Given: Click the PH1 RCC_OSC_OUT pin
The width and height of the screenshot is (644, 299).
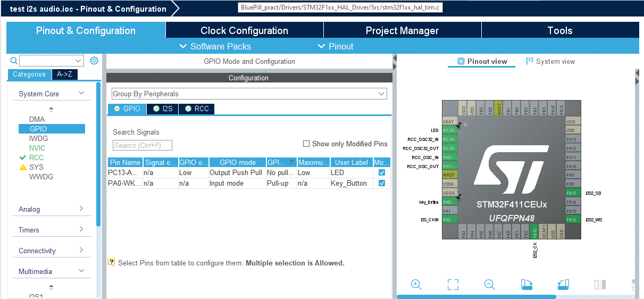Looking at the screenshot, I should pyautogui.click(x=449, y=166).
